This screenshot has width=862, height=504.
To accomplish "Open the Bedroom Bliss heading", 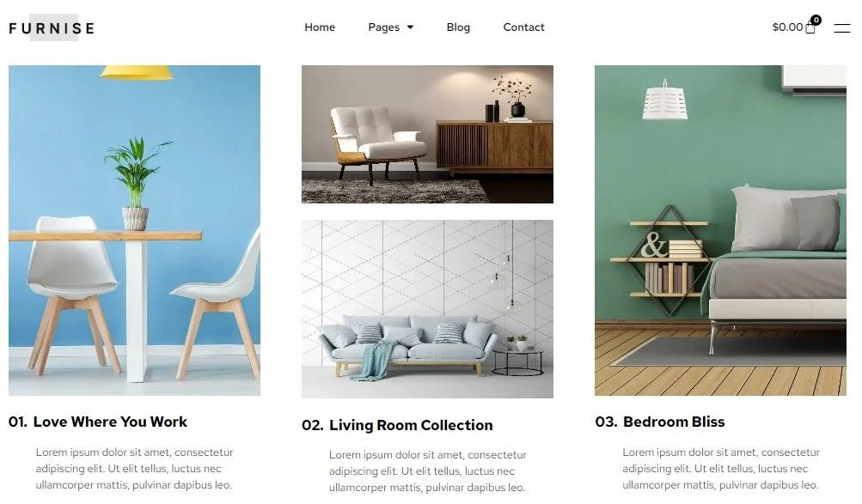I will pos(674,422).
